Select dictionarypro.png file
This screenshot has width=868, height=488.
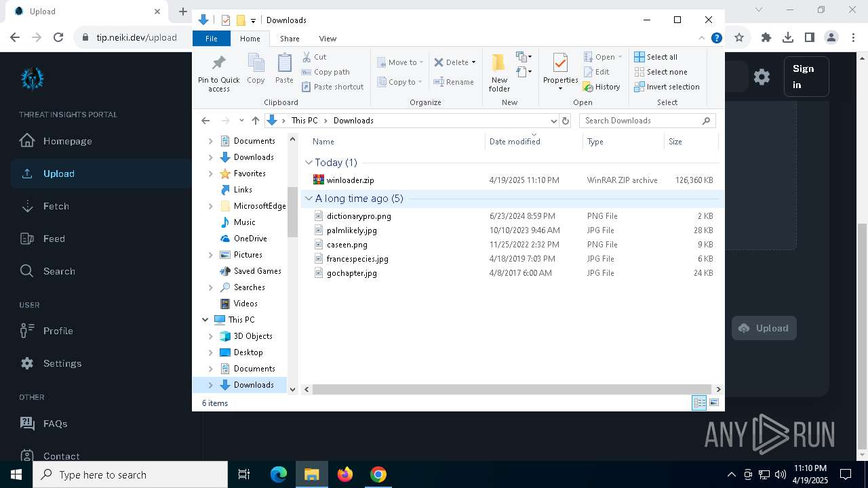point(359,216)
